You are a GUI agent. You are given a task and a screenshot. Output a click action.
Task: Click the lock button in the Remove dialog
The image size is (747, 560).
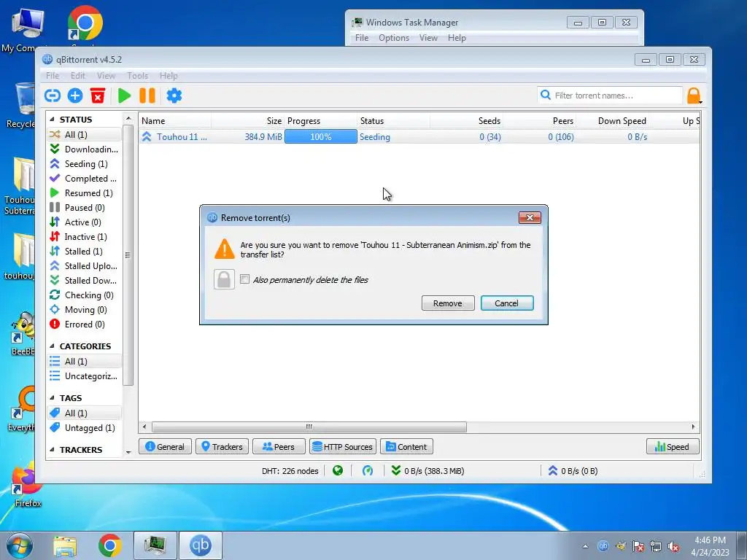(x=224, y=279)
